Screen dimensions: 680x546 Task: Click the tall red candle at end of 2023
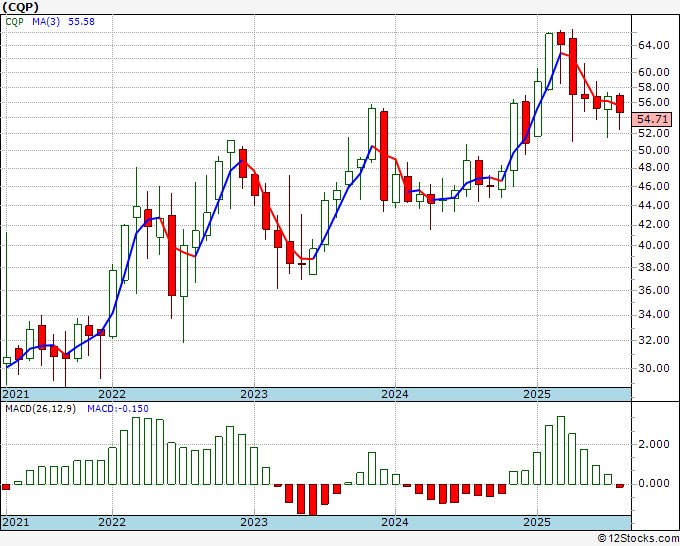[x=384, y=156]
